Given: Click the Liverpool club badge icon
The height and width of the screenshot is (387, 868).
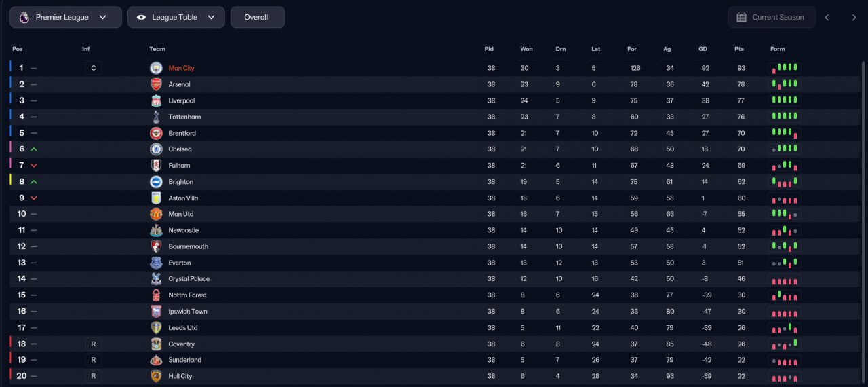Looking at the screenshot, I should click(156, 100).
